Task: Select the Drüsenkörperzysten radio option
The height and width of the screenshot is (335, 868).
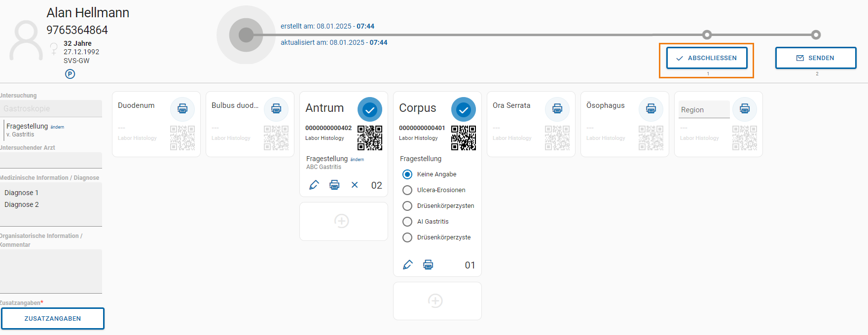Action: point(407,206)
